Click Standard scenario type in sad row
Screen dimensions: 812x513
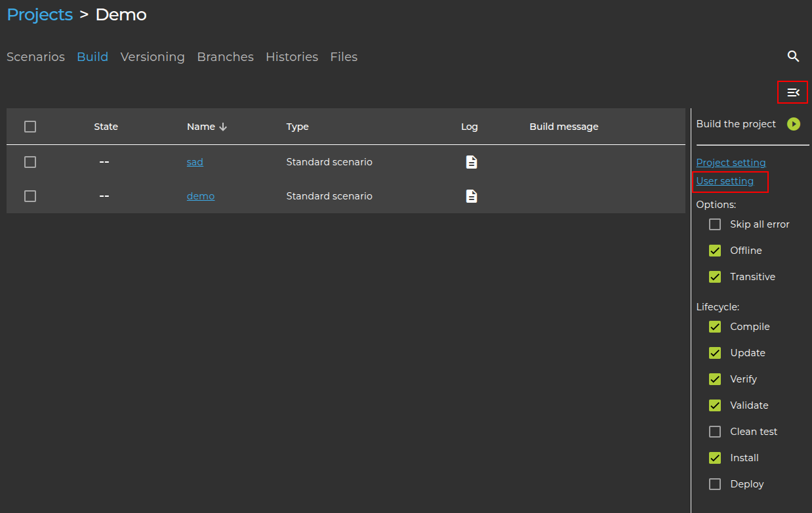[x=329, y=162]
